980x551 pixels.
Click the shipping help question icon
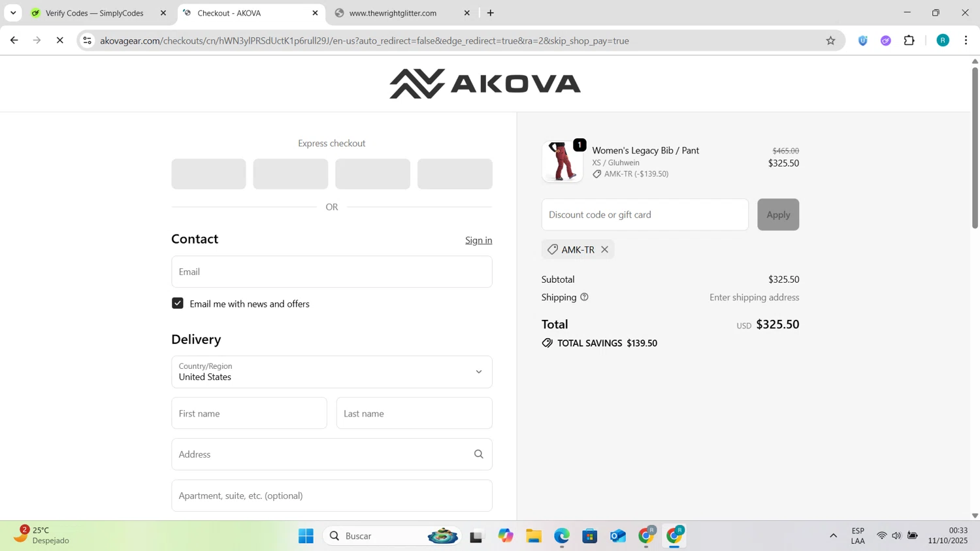coord(584,297)
